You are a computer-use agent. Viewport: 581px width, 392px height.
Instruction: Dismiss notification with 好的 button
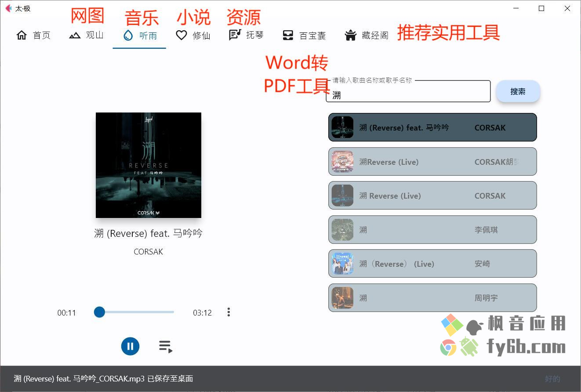point(552,379)
